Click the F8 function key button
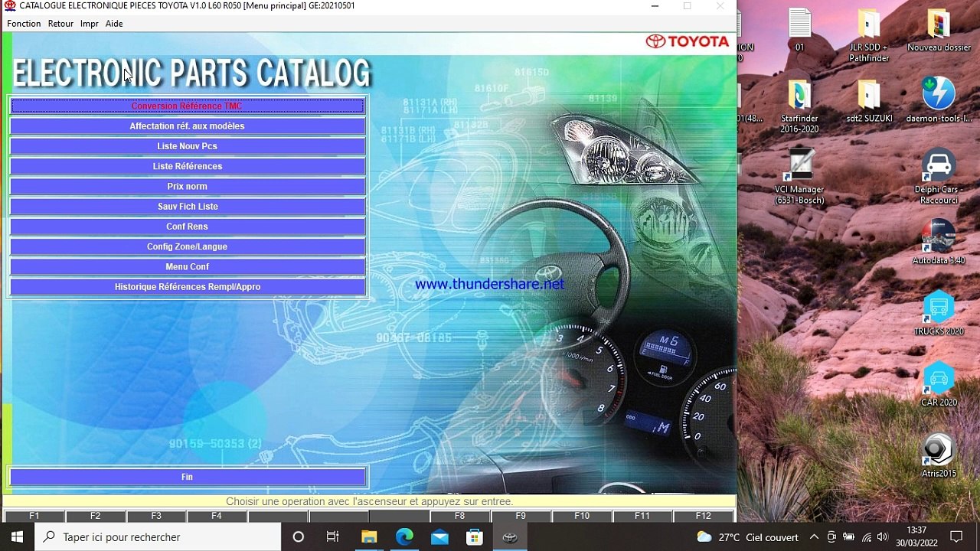This screenshot has height=551, width=980. 459,516
